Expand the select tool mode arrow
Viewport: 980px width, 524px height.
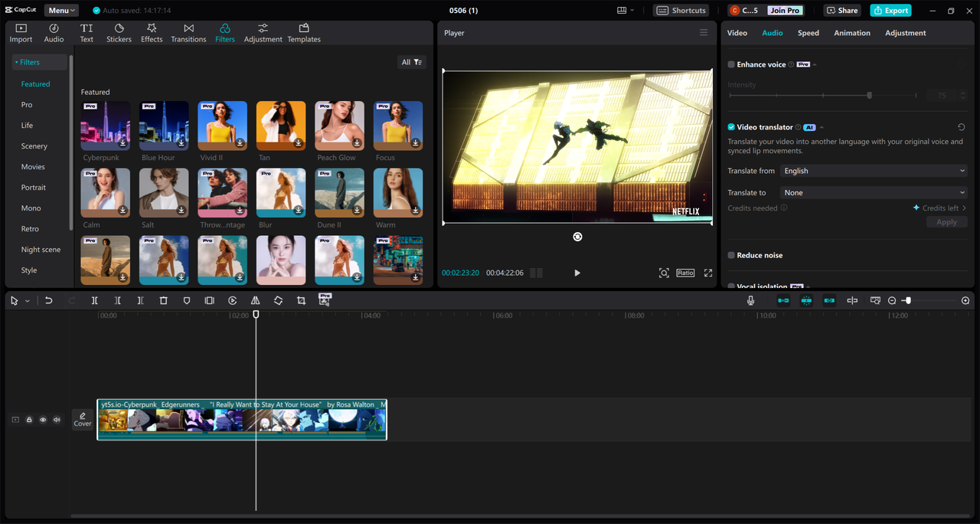coord(28,301)
